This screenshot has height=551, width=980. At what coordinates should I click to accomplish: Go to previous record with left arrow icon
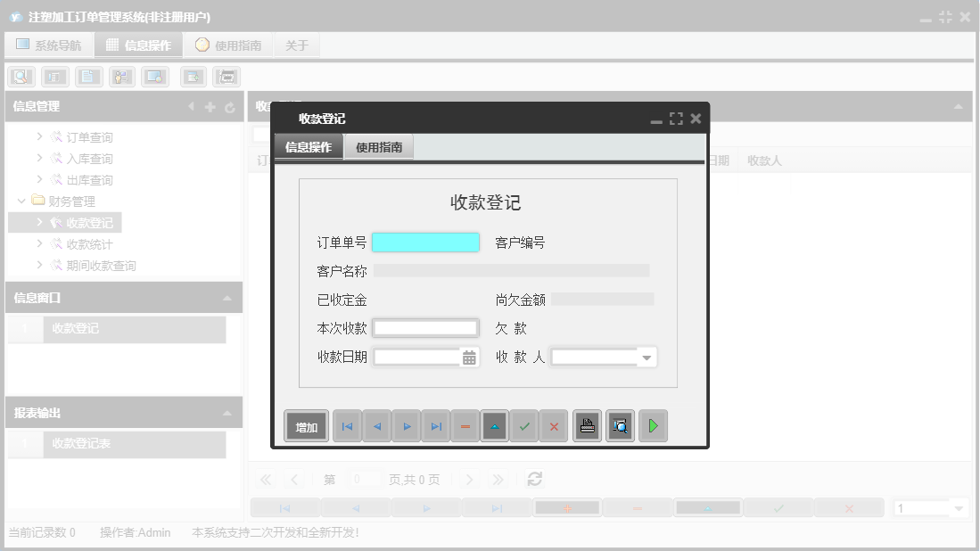click(376, 425)
